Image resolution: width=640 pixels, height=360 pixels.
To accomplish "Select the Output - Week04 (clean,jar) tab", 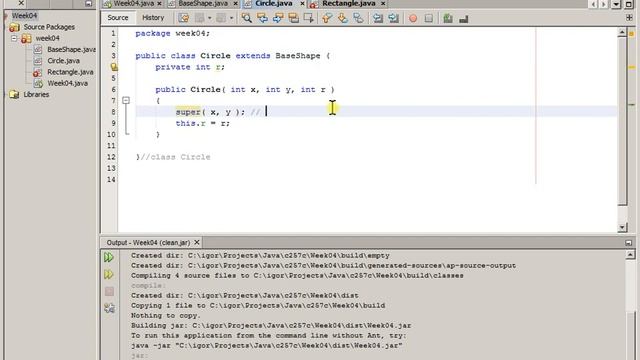I will pyautogui.click(x=148, y=242).
